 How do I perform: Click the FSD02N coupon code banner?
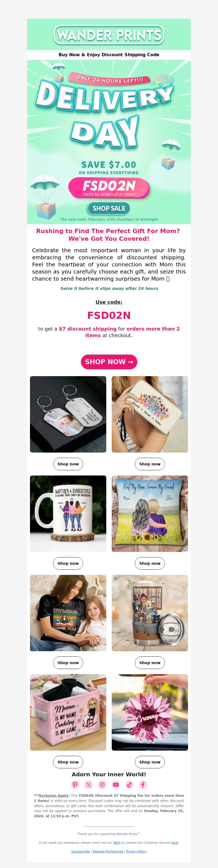pos(109,187)
